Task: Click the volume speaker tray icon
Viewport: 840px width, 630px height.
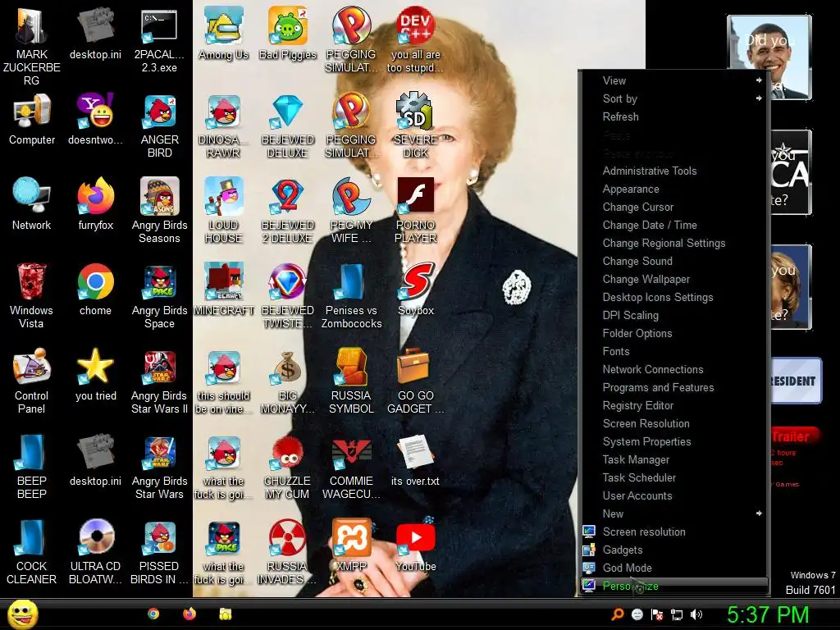Action: click(696, 614)
